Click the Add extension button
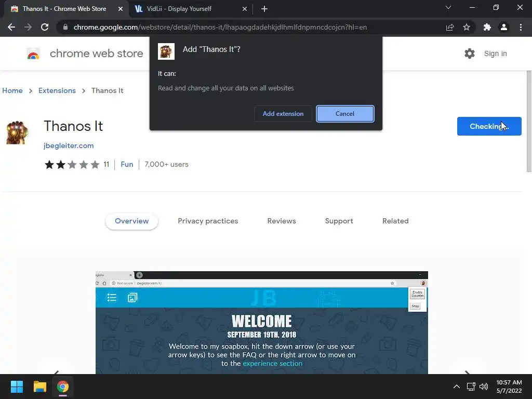The width and height of the screenshot is (532, 399). coord(283,114)
